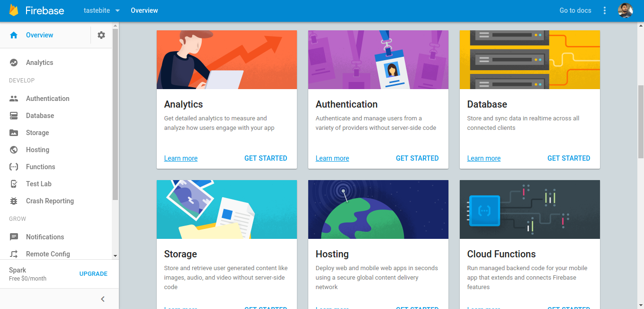Open the user account avatar
644x309 pixels.
coord(626,10)
